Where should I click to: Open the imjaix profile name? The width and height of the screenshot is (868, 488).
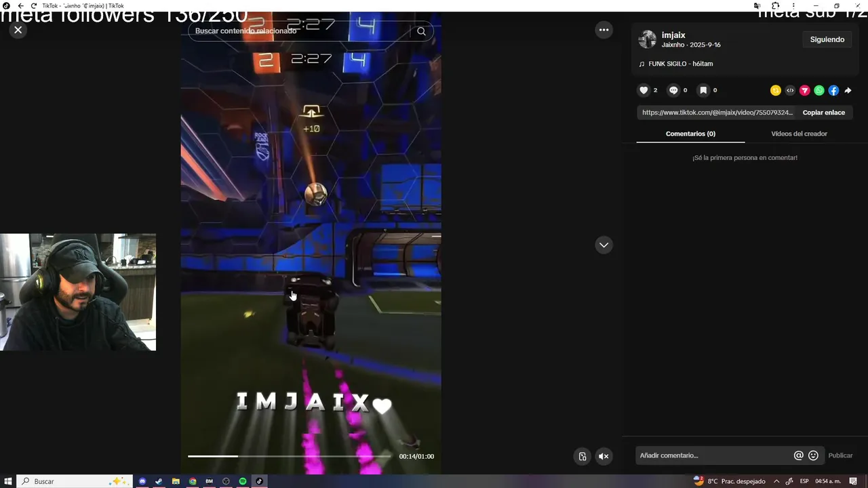point(673,35)
